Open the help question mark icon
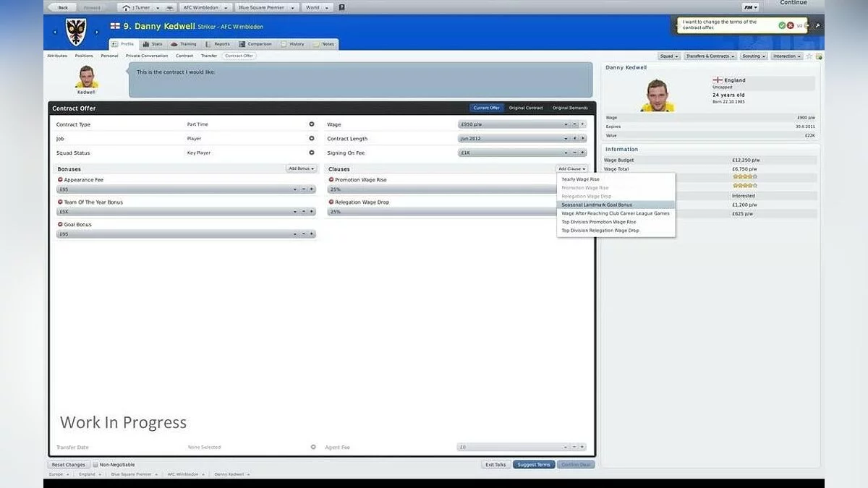868x488 pixels. coord(342,7)
